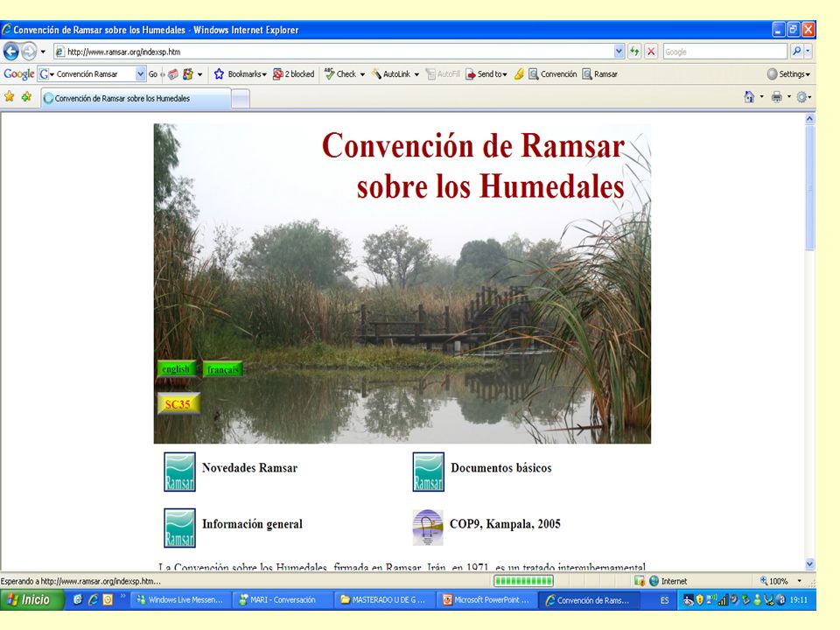Screen dimensions: 840x630
Task: Run the spell Check tool
Action: 340,73
